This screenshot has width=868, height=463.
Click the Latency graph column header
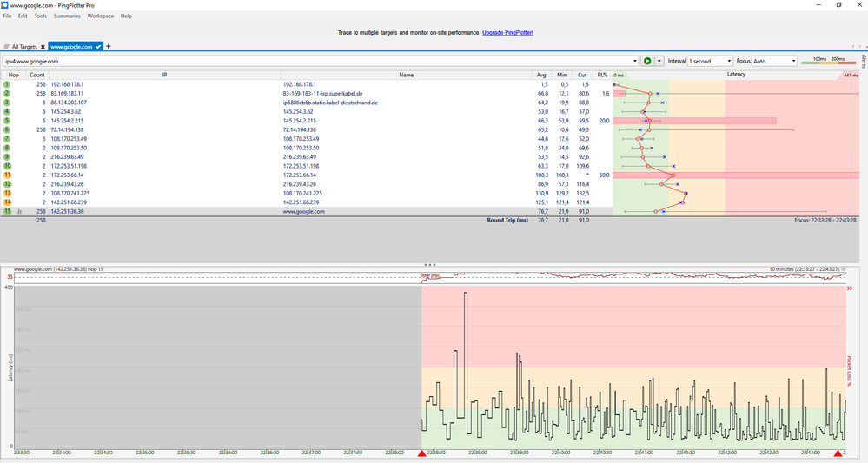736,75
